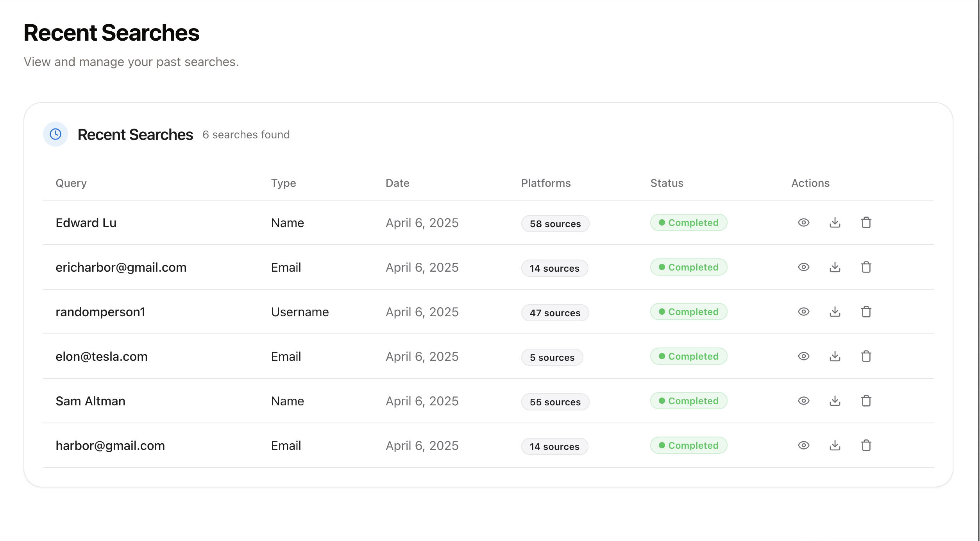The width and height of the screenshot is (980, 541).
Task: Download harbor@gmail.com search results
Action: click(835, 446)
